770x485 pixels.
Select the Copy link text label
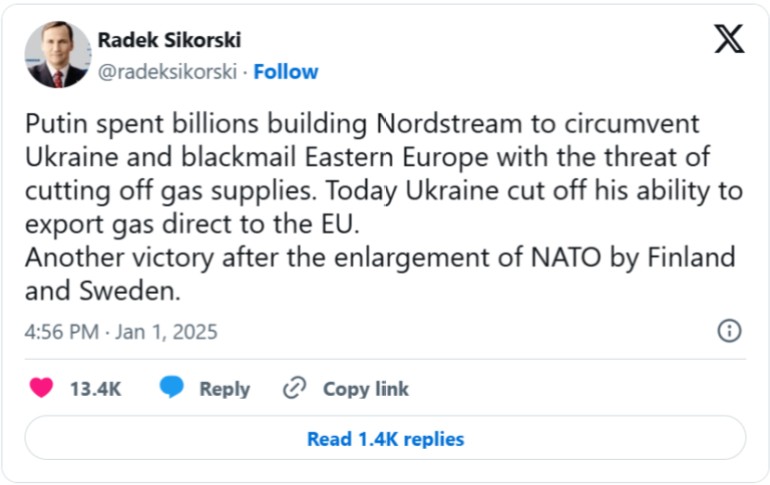[x=365, y=389]
